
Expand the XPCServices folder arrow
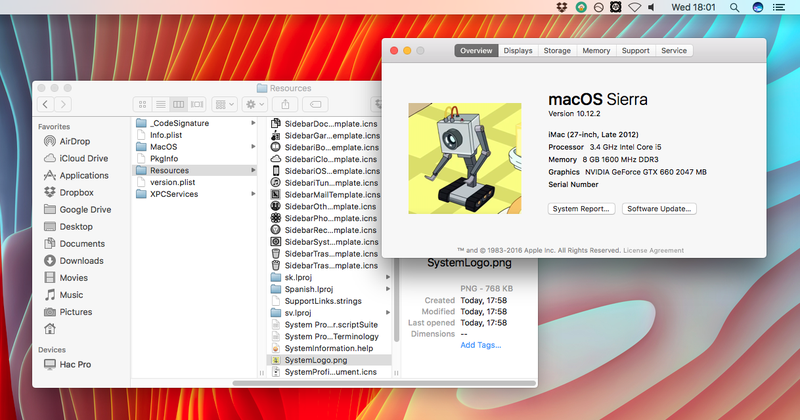tap(253, 194)
